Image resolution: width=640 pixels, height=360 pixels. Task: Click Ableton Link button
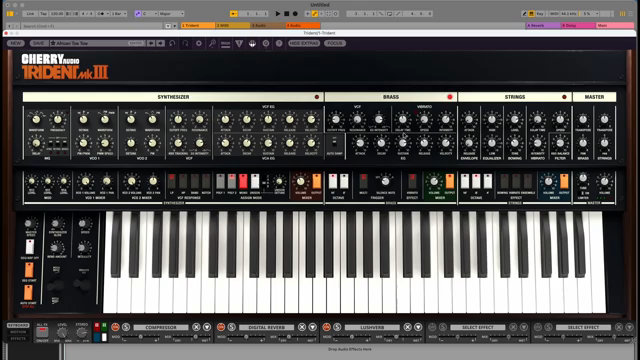[30, 13]
